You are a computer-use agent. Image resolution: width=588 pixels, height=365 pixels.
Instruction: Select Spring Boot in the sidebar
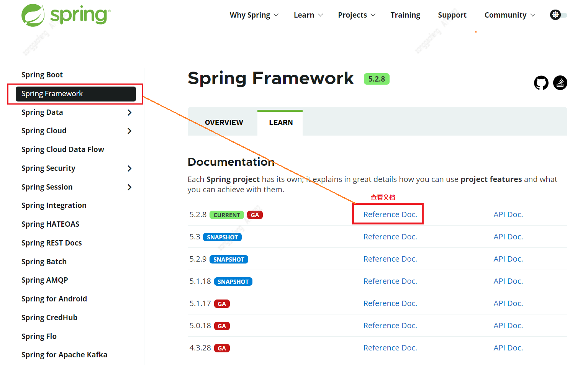coord(42,74)
